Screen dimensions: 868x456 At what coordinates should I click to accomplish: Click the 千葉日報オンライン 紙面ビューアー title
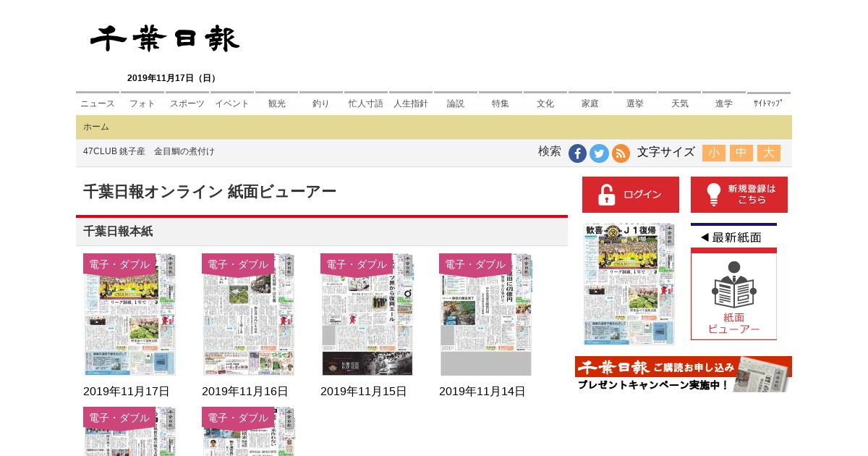click(x=210, y=192)
